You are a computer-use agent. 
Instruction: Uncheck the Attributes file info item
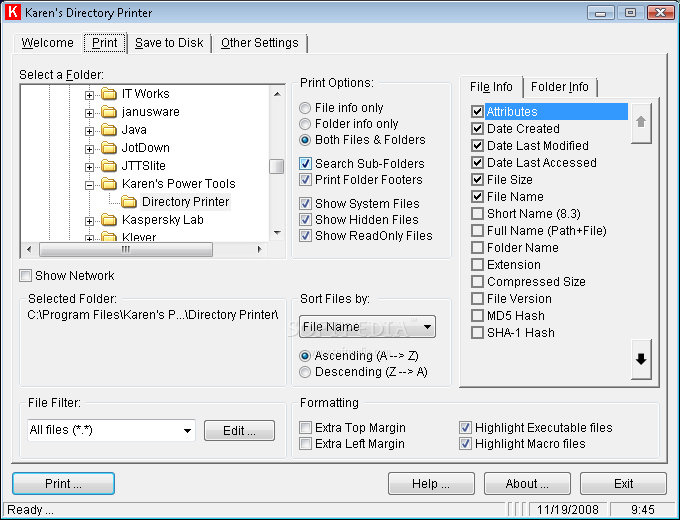(x=477, y=111)
